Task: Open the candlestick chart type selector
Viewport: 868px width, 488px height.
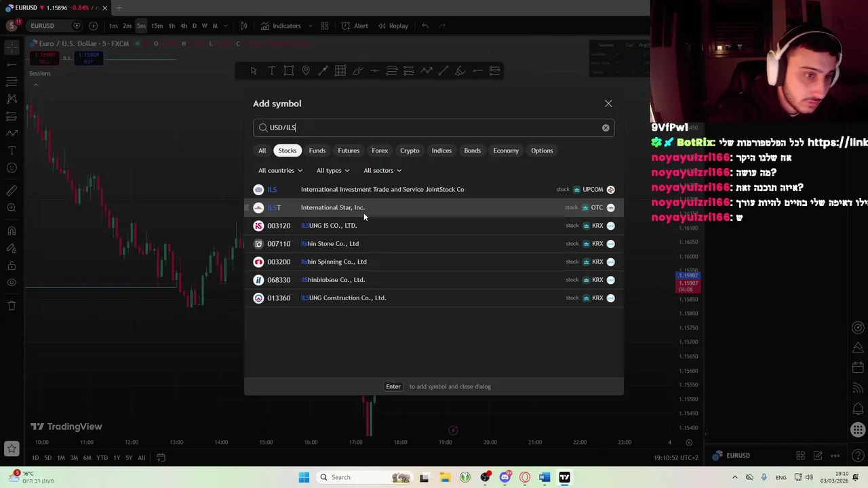Action: tap(244, 26)
